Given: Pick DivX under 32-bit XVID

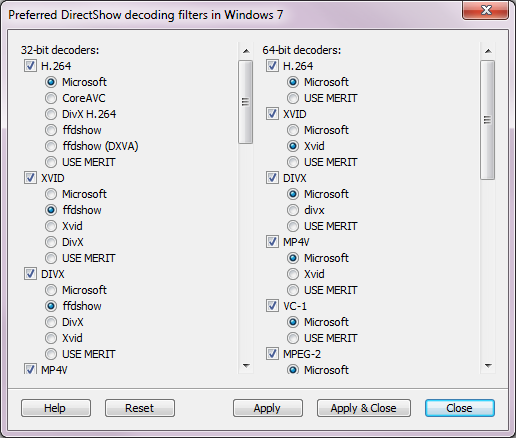Looking at the screenshot, I should (51, 242).
